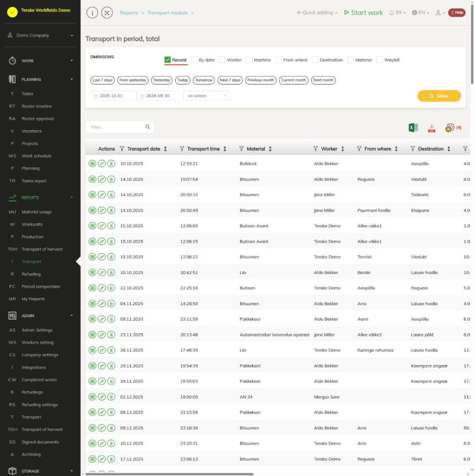Click the horizontal scrollbar under the table
Image resolution: width=474 pixels, height=476 pixels.
(x=169, y=474)
